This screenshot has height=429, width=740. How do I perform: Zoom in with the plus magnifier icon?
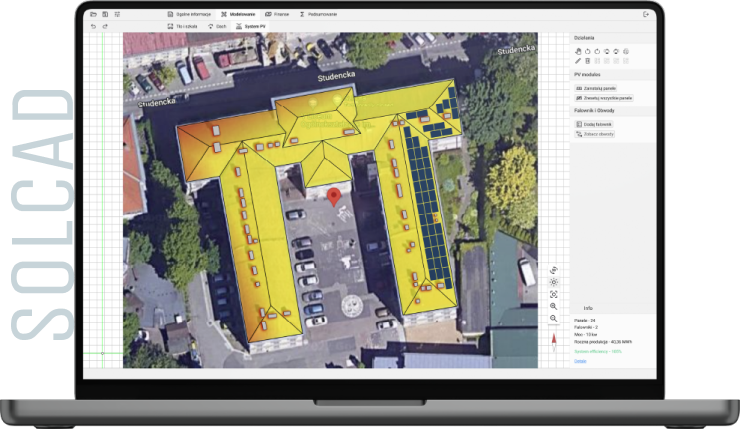pyautogui.click(x=554, y=307)
